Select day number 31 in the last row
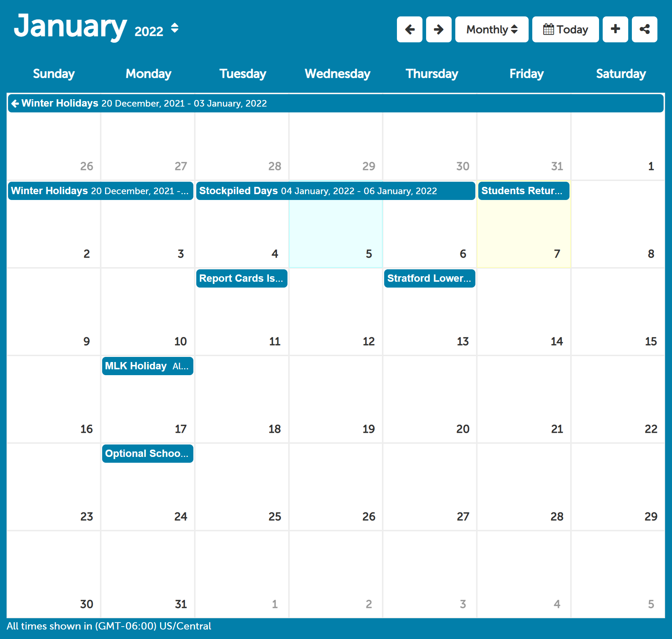672x639 pixels. (x=181, y=604)
